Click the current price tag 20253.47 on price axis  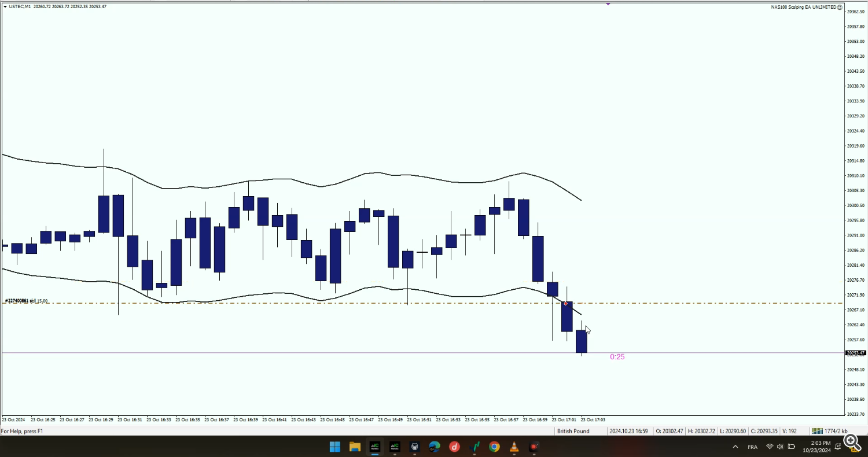(855, 353)
